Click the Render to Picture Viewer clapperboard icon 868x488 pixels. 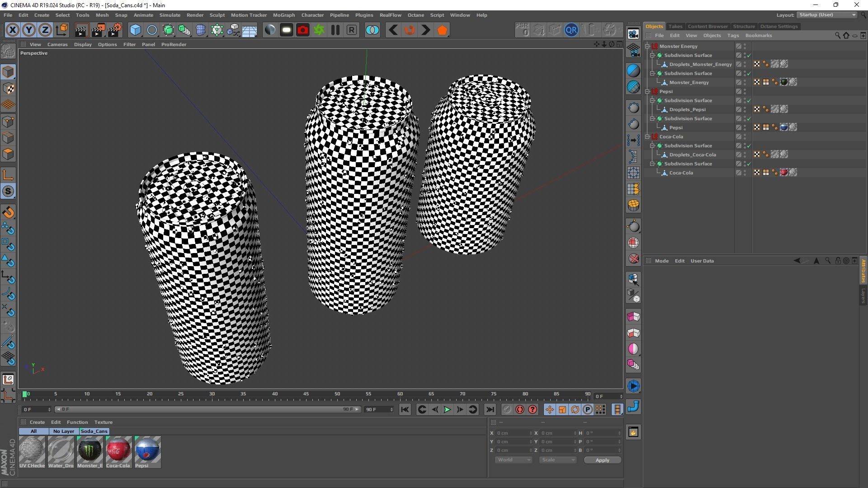[98, 30]
